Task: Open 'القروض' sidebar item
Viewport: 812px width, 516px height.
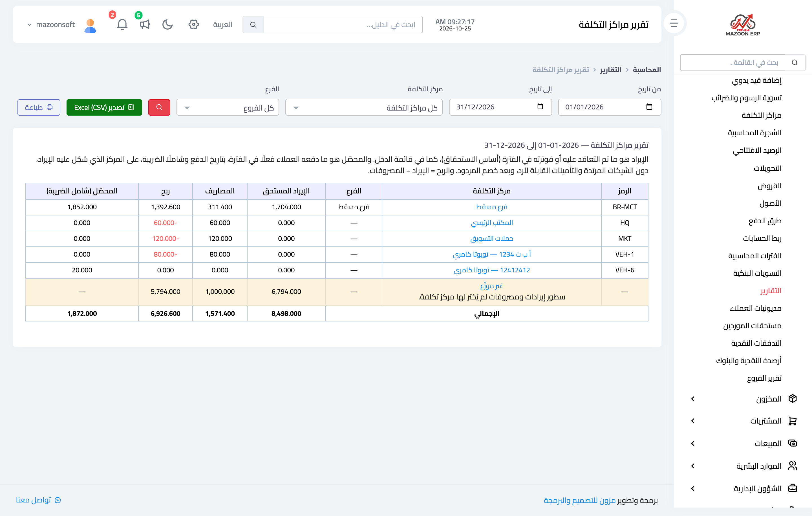Action: 769,186
